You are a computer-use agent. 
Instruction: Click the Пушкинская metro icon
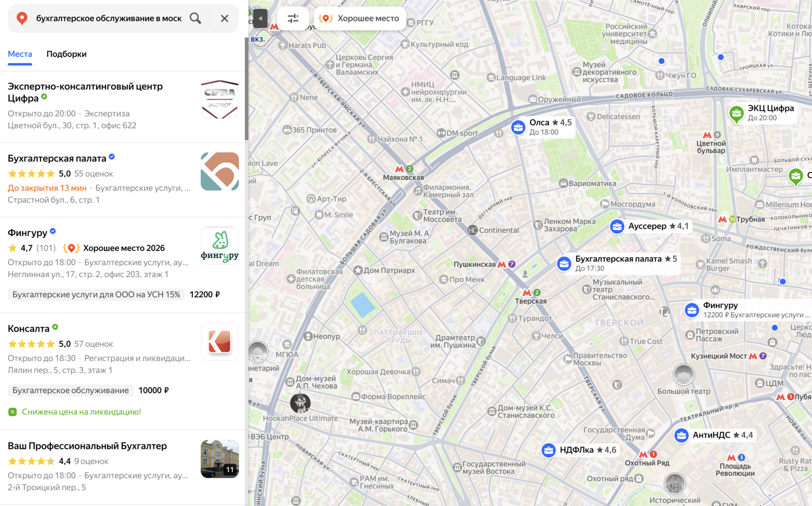502,264
